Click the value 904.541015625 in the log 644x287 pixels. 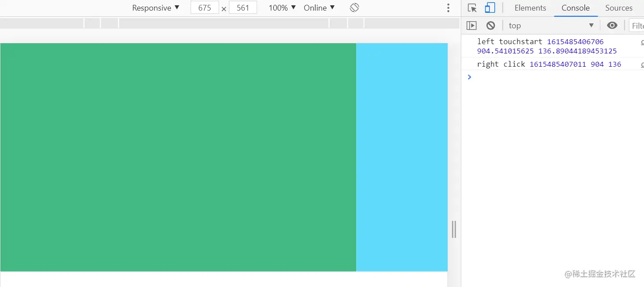point(505,51)
